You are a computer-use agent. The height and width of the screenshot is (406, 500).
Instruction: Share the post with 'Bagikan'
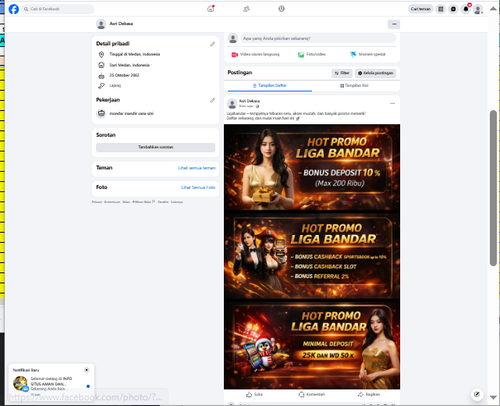369,394
